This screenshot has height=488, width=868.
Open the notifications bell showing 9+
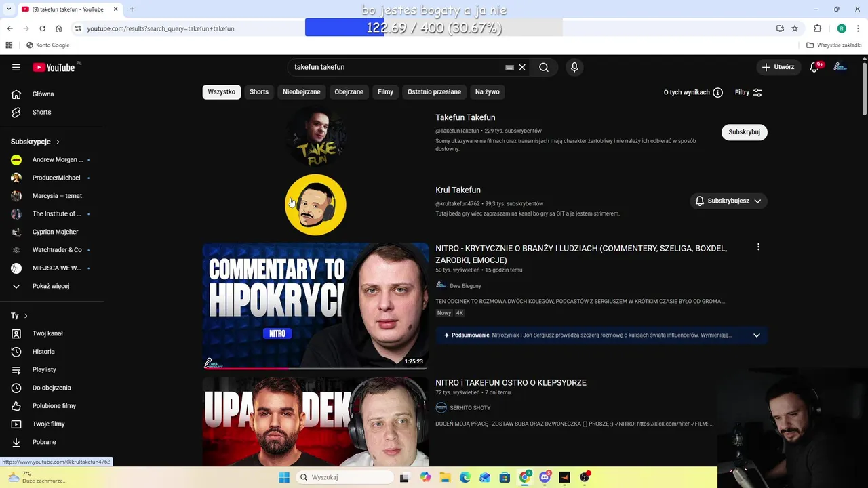click(x=815, y=67)
